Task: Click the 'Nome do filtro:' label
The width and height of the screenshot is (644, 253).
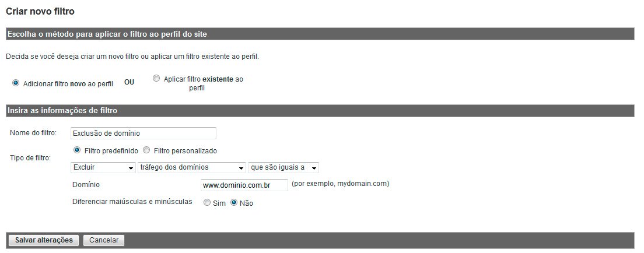Action: click(x=33, y=133)
